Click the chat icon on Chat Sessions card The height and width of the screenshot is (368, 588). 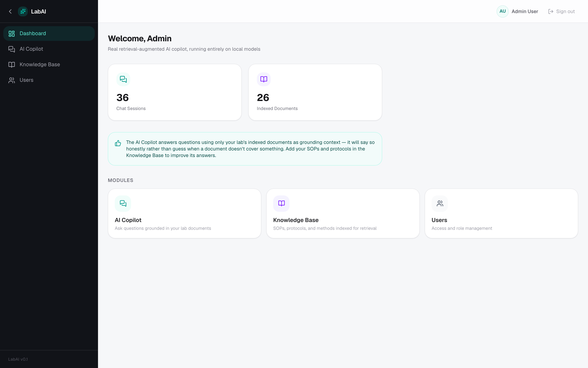point(123,79)
